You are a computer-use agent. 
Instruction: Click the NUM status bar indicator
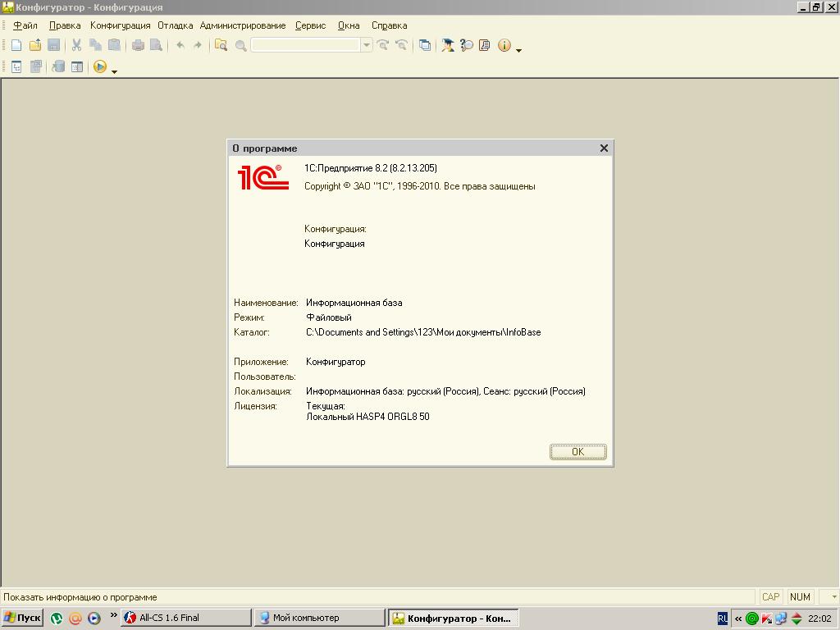(x=801, y=597)
